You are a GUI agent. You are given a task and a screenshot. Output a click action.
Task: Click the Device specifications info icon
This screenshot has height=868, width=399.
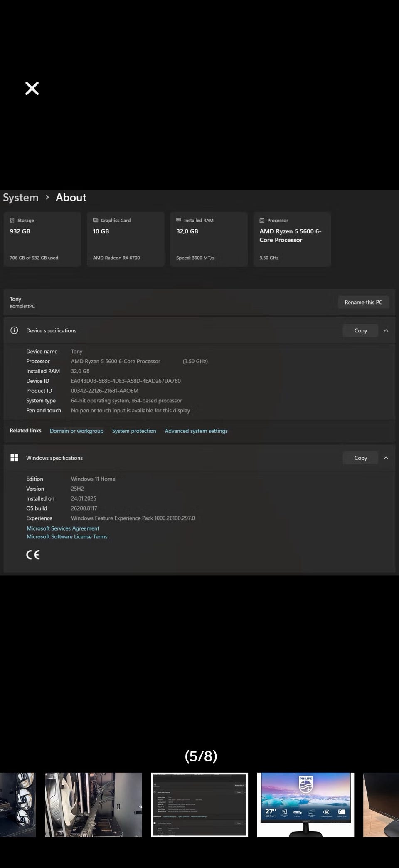pos(14,330)
